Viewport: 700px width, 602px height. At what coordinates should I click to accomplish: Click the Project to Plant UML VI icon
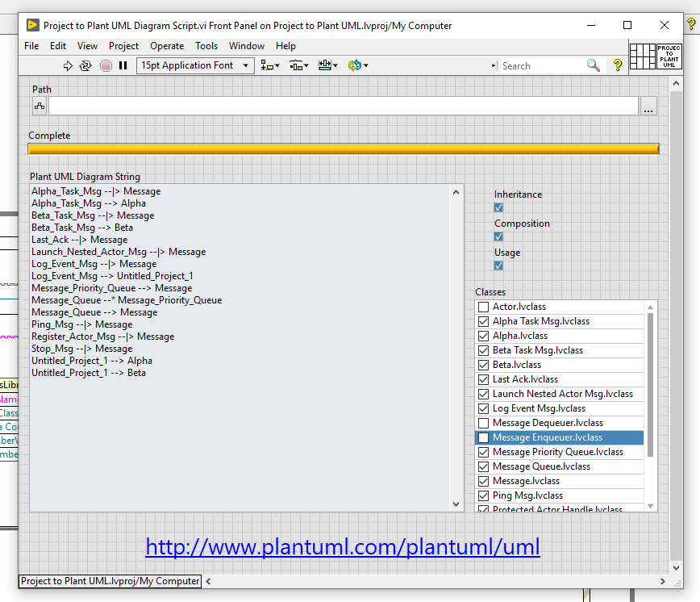coord(669,56)
